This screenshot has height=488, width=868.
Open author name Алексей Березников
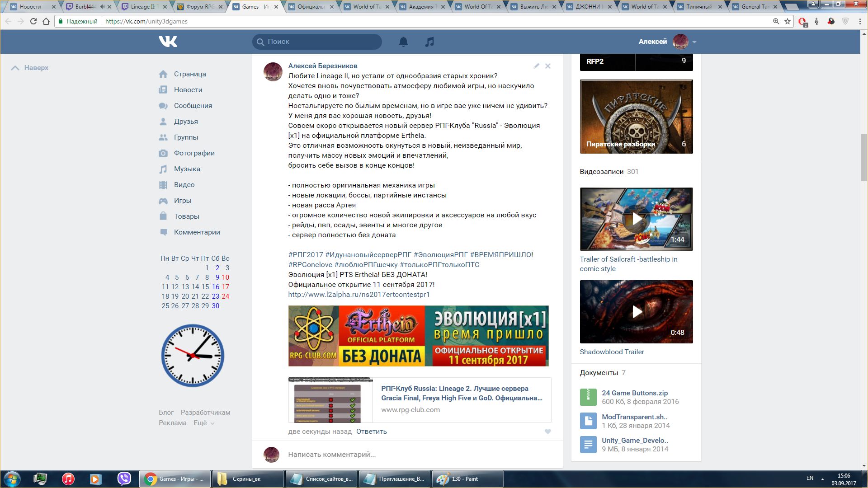323,66
